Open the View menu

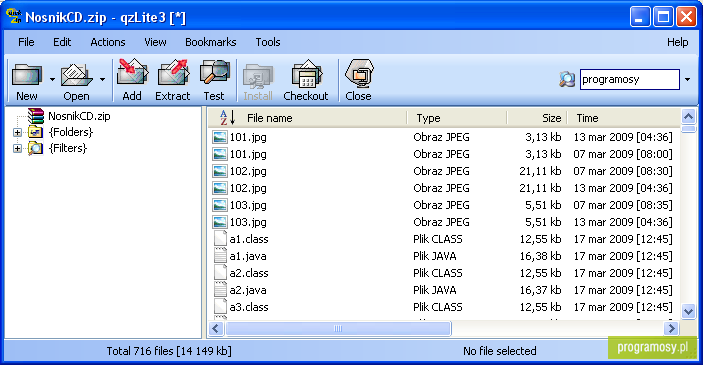(x=155, y=42)
